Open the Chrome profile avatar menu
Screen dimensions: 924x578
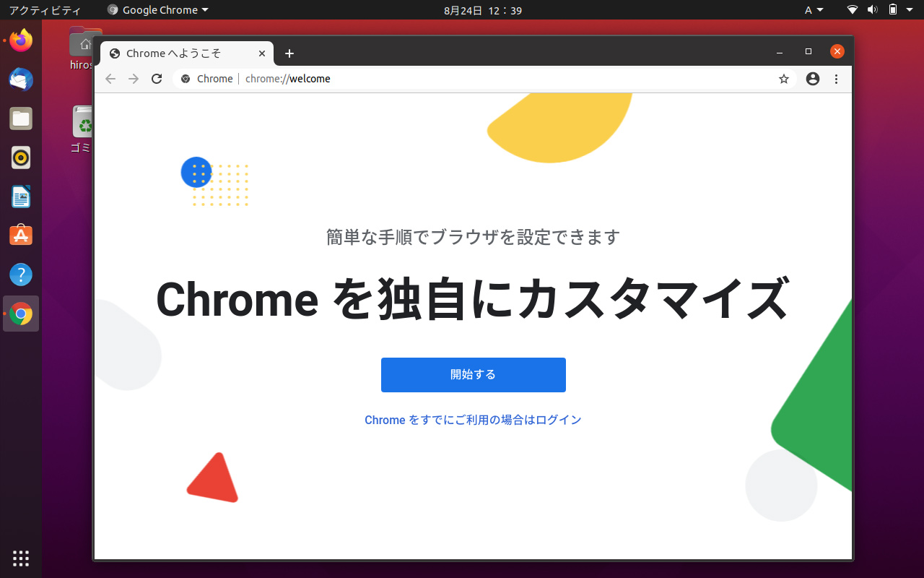tap(813, 79)
